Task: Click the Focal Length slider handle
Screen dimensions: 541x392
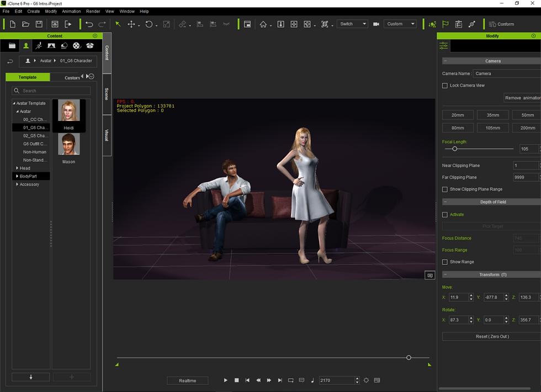Action: 455,149
